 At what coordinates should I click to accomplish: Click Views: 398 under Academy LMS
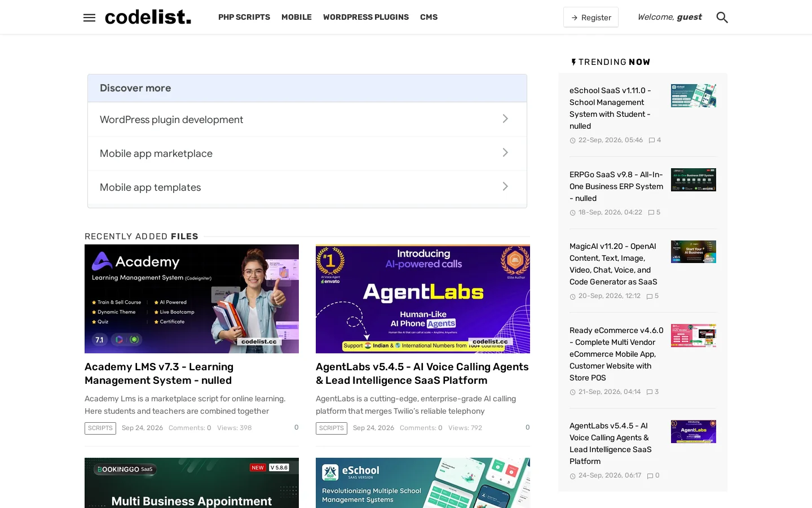[x=235, y=428]
